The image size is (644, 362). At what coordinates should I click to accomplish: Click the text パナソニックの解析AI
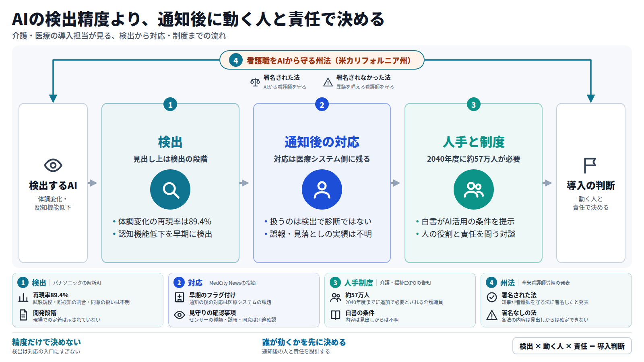(x=77, y=283)
